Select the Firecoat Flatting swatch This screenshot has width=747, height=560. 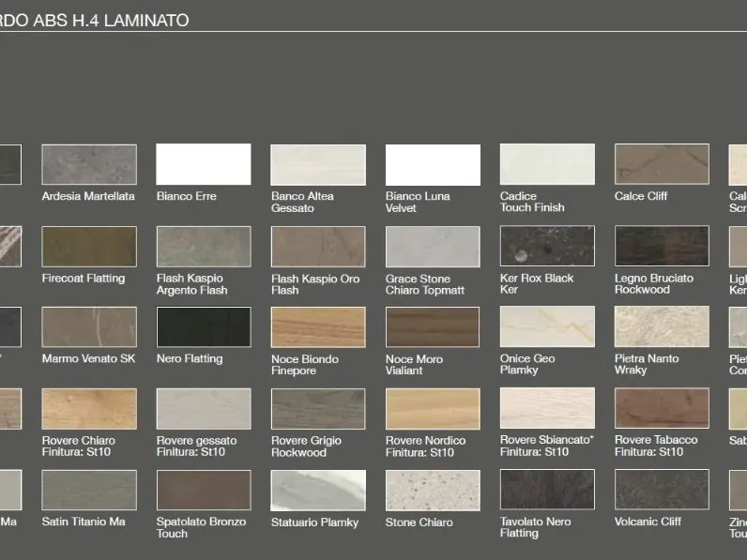pos(89,246)
